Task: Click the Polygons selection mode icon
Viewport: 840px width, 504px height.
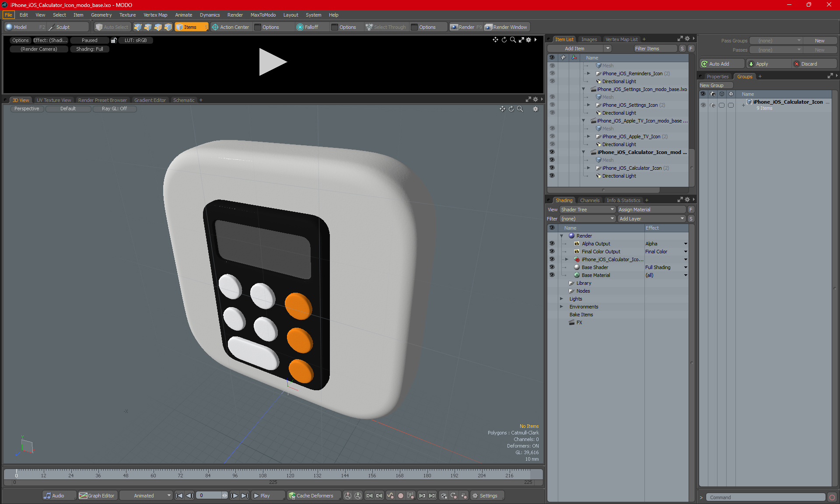Action: point(158,27)
